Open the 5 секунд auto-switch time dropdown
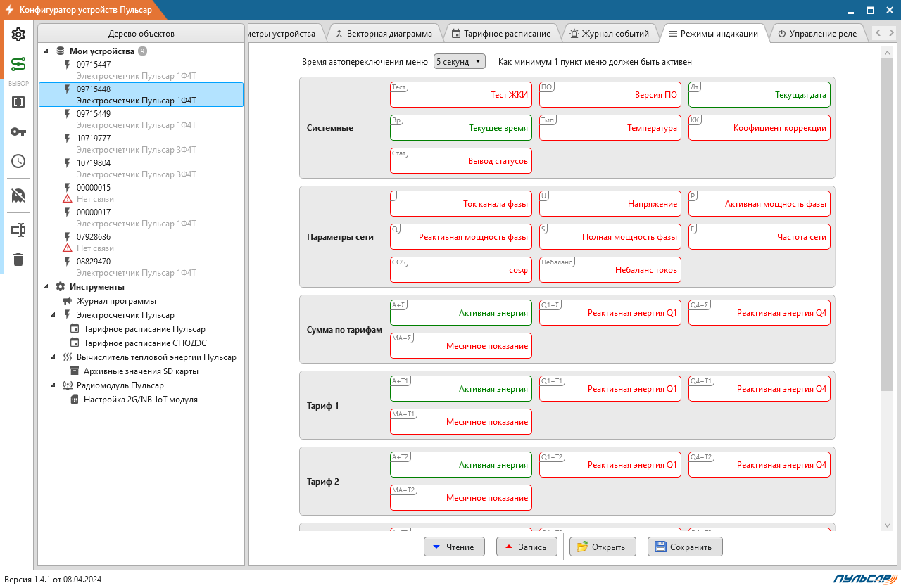Image resolution: width=901 pixels, height=588 pixels. [x=460, y=61]
